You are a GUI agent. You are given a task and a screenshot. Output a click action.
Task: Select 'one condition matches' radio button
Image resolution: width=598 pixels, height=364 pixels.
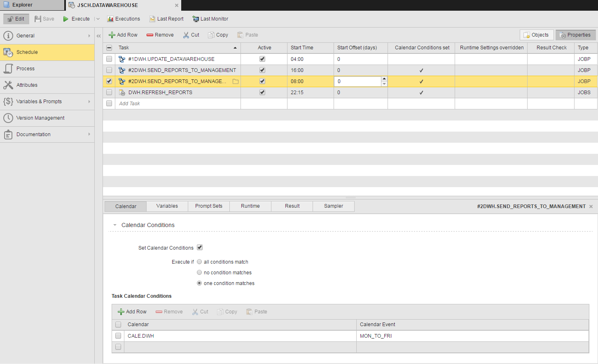[199, 283]
